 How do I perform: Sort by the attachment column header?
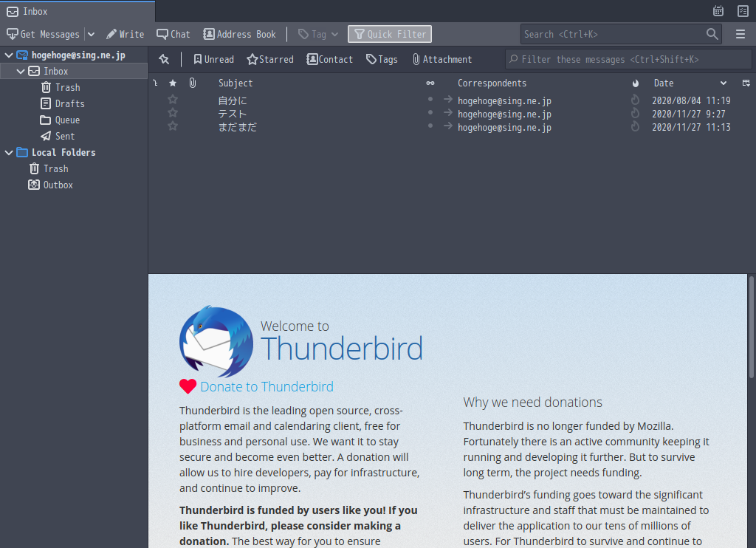[193, 83]
